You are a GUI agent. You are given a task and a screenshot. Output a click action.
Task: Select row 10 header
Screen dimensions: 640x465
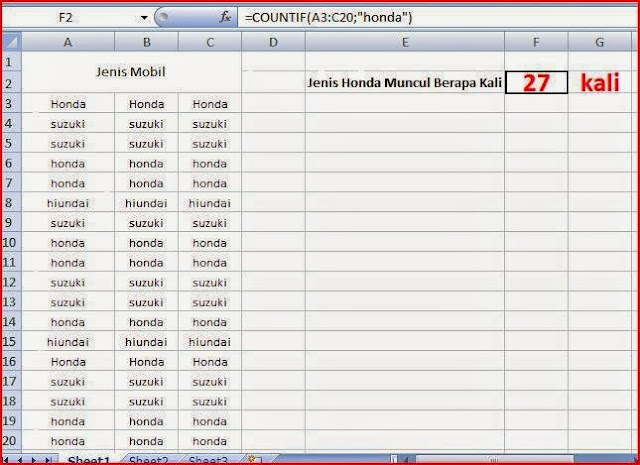pyautogui.click(x=11, y=243)
